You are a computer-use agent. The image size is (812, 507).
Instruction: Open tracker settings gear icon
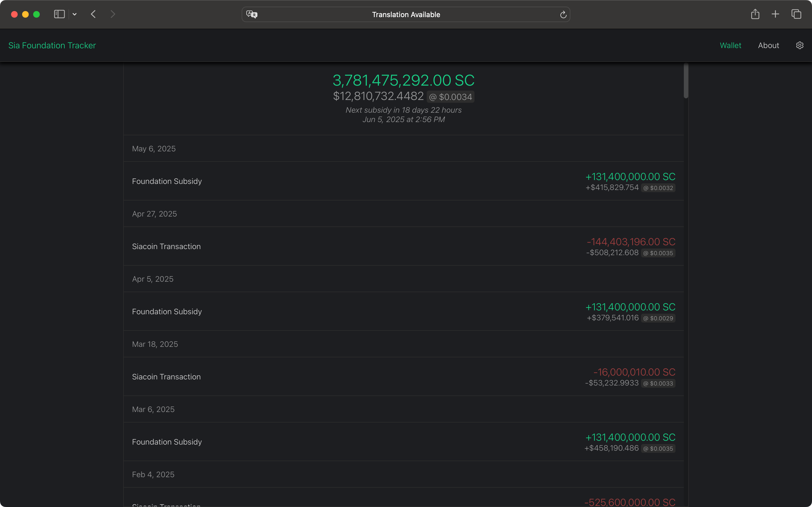pyautogui.click(x=800, y=45)
